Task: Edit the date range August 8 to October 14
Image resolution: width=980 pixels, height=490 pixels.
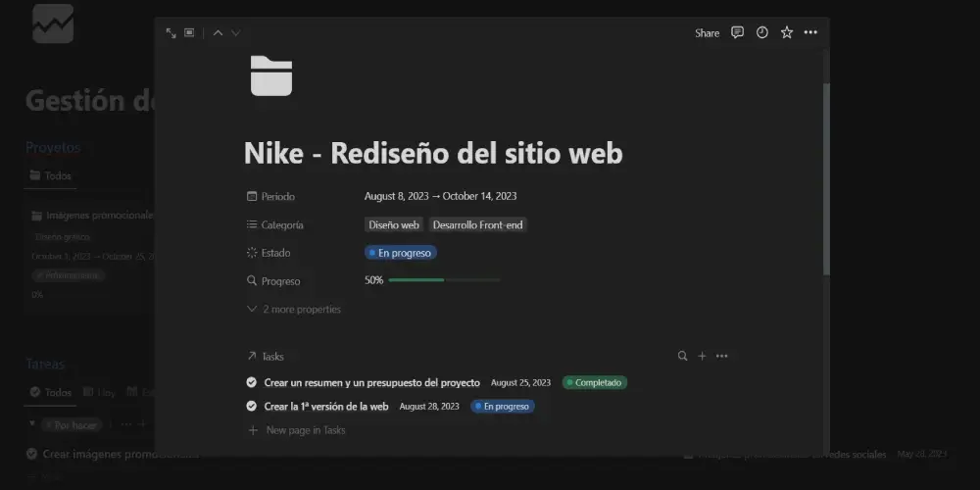Action: pos(441,196)
